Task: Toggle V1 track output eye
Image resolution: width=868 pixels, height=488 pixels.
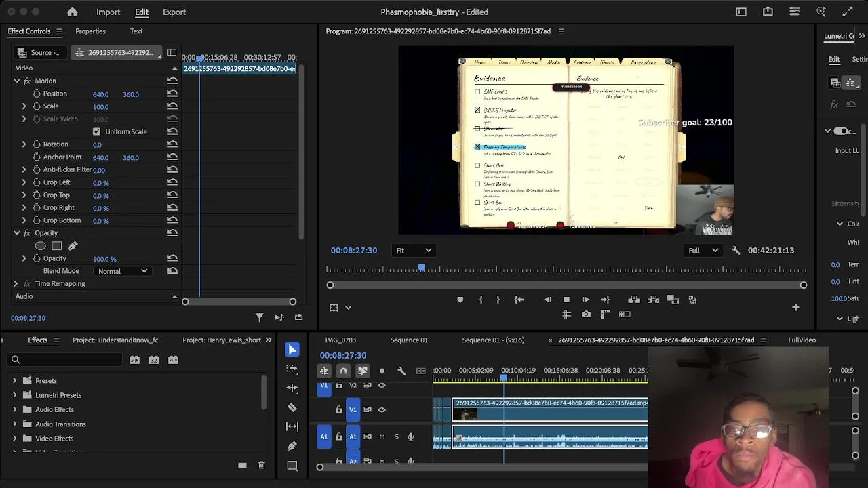Action: click(x=382, y=409)
